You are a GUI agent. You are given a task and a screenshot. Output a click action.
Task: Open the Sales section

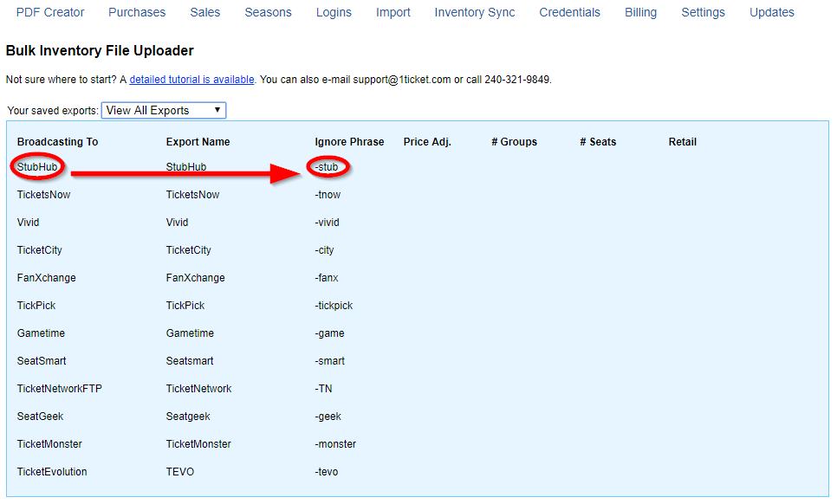(205, 12)
